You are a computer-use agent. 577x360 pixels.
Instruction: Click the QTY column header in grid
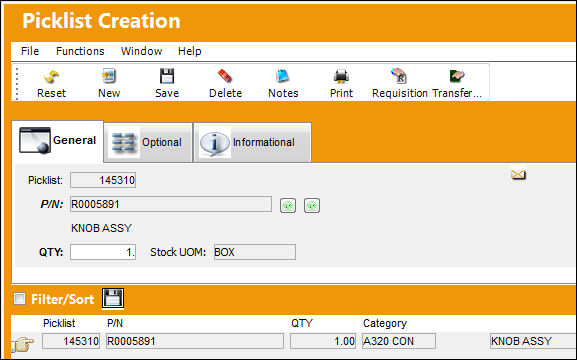click(302, 323)
